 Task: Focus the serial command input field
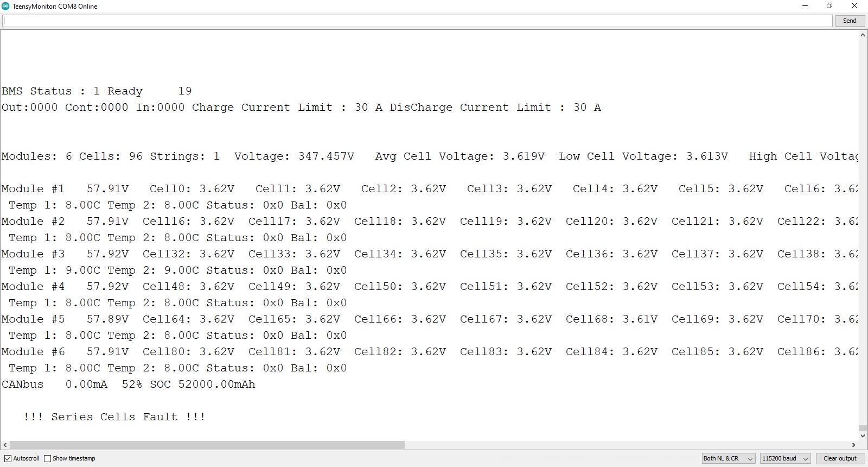[x=417, y=21]
